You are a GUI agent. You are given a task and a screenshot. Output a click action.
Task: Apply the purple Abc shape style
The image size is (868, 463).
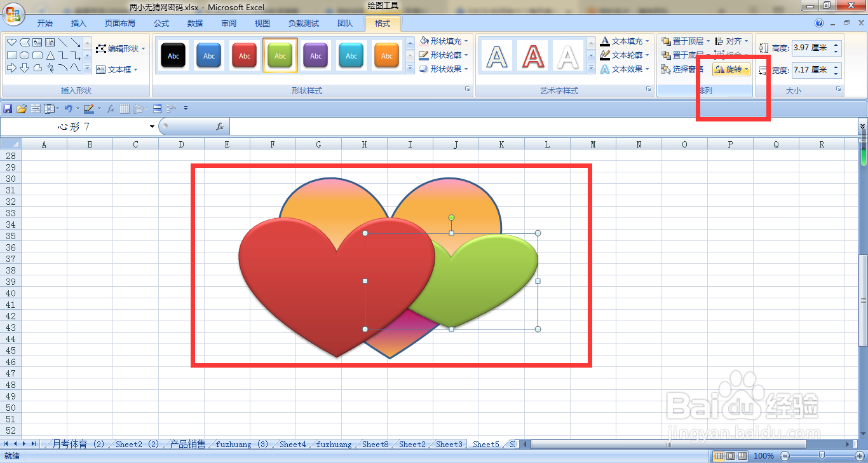(316, 56)
